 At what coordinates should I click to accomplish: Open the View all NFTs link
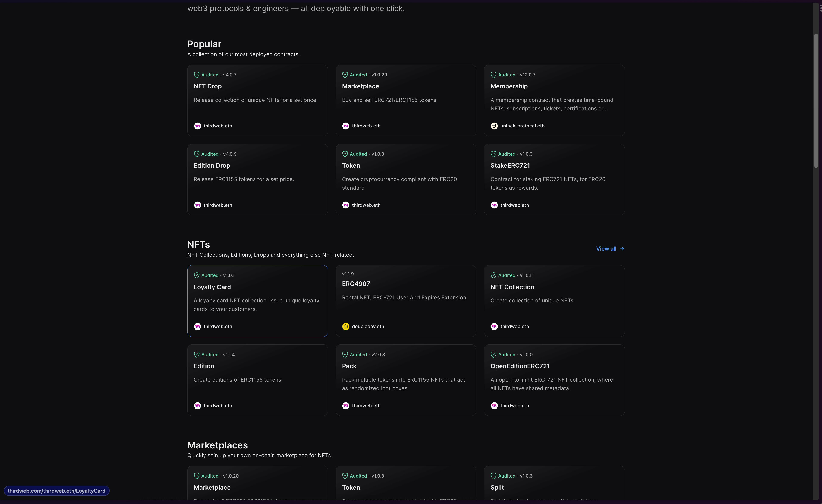click(x=606, y=249)
